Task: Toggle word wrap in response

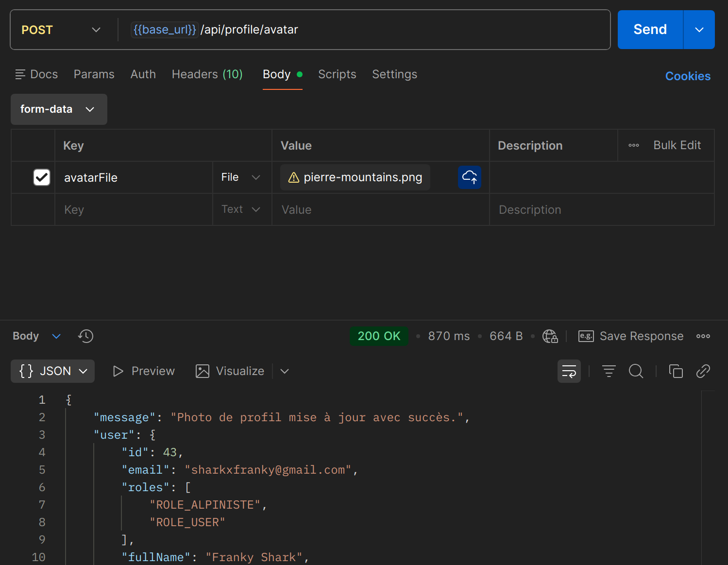Action: tap(569, 371)
